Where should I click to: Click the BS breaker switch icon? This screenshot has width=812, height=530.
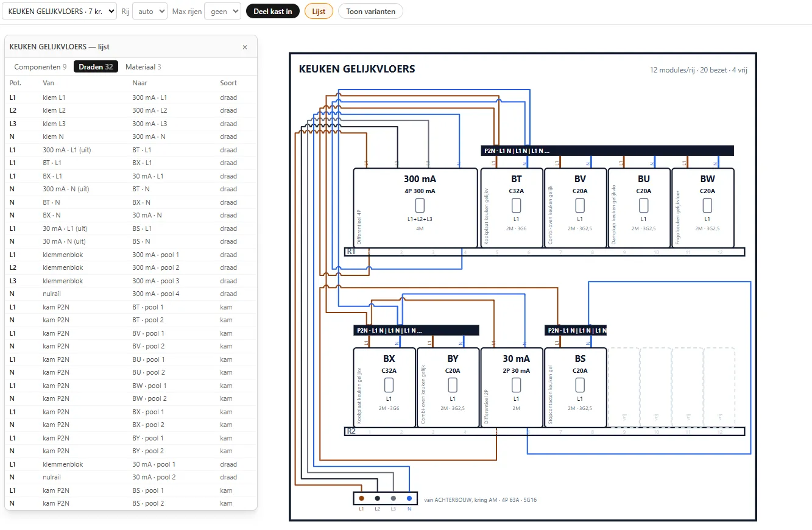point(580,385)
